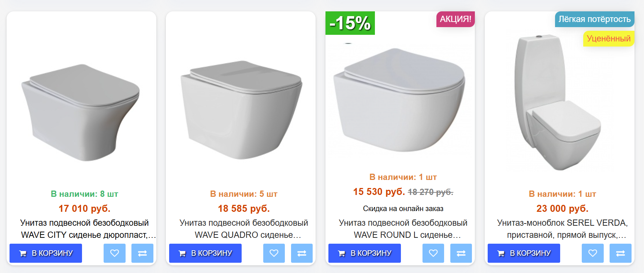
Task: Add WAVE ROUND L toilet to favorites
Action: pyautogui.click(x=433, y=253)
